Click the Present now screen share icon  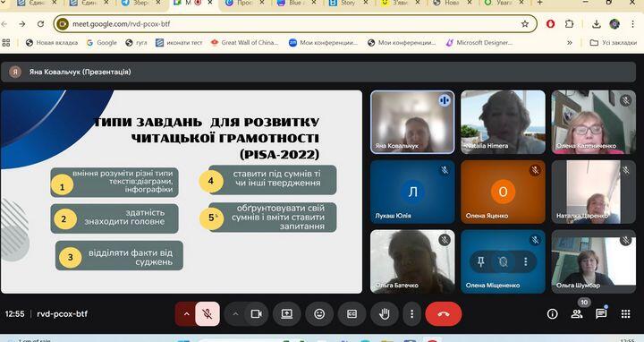click(287, 314)
